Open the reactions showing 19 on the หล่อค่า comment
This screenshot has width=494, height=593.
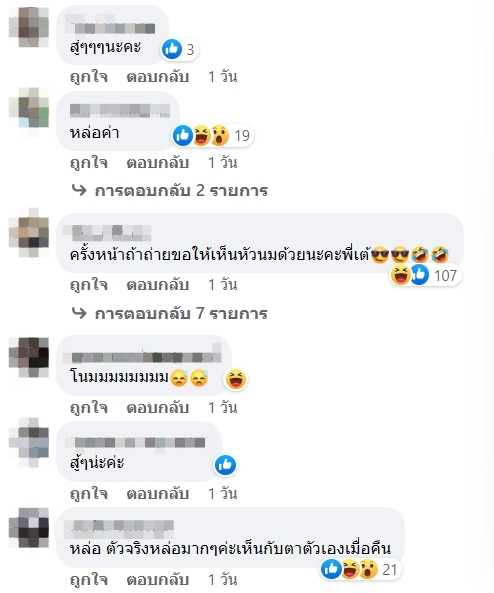(213, 135)
